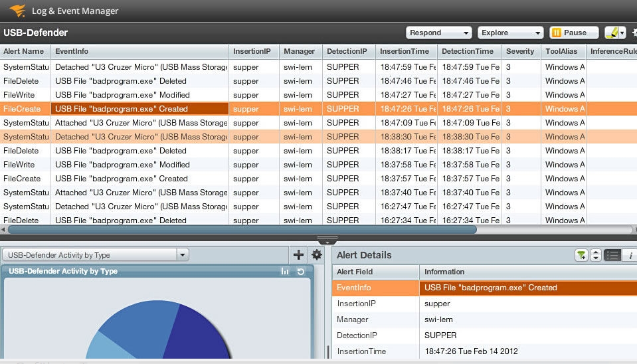Add a new widget with the plus icon
The height and width of the screenshot is (364, 637).
[x=299, y=254]
